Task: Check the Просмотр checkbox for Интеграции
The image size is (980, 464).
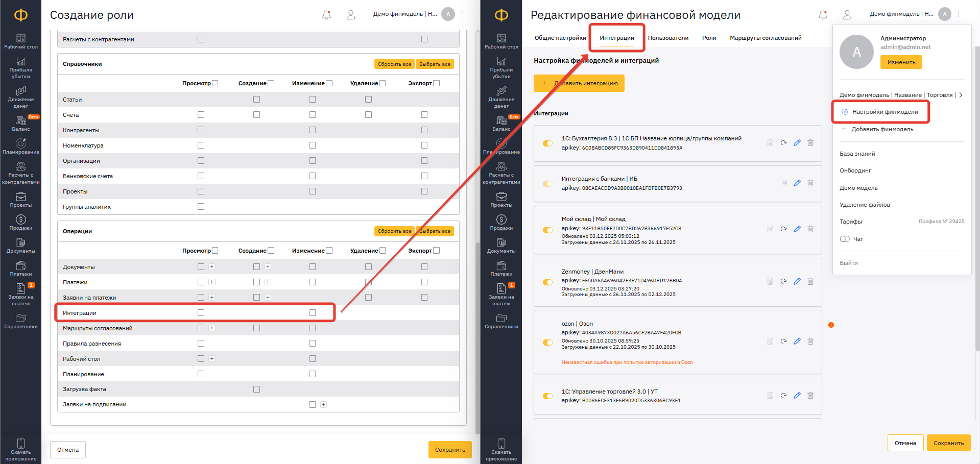Action: point(201,313)
